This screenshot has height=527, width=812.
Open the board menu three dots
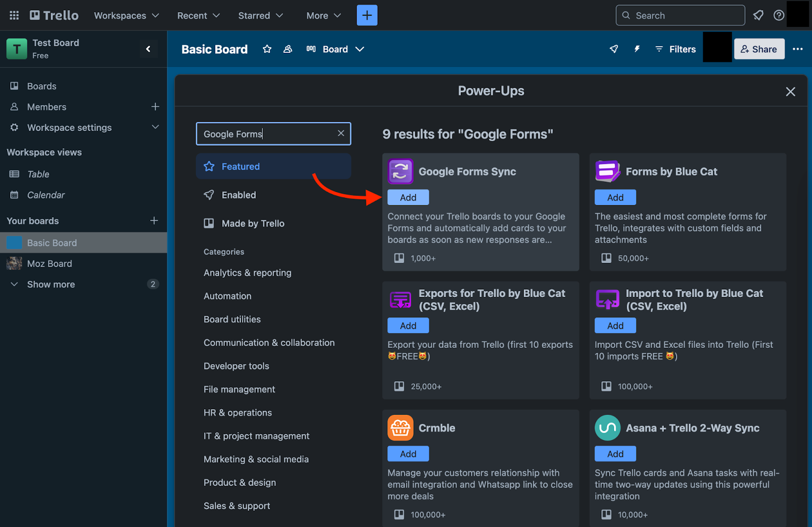point(797,49)
